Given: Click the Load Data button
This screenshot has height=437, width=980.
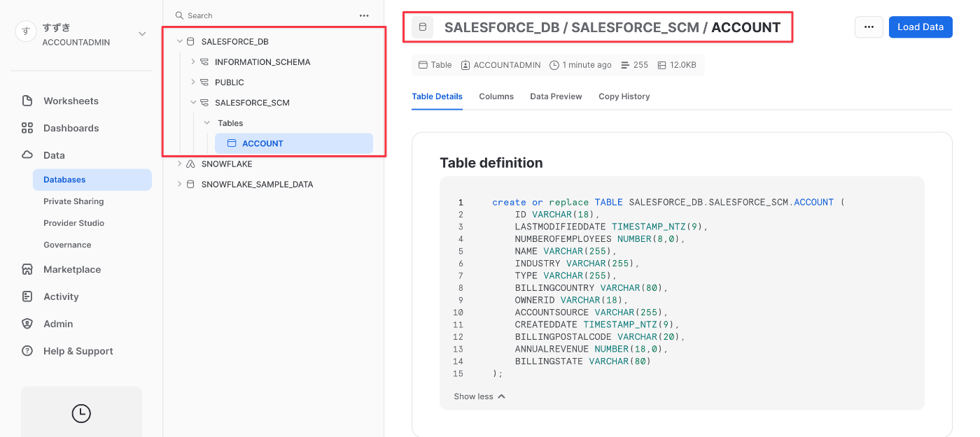Looking at the screenshot, I should click(x=920, y=27).
